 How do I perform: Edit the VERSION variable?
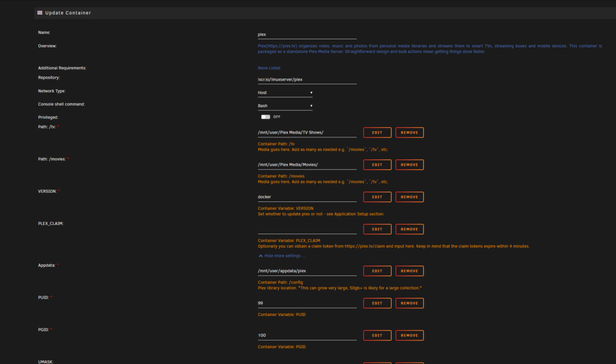(377, 196)
